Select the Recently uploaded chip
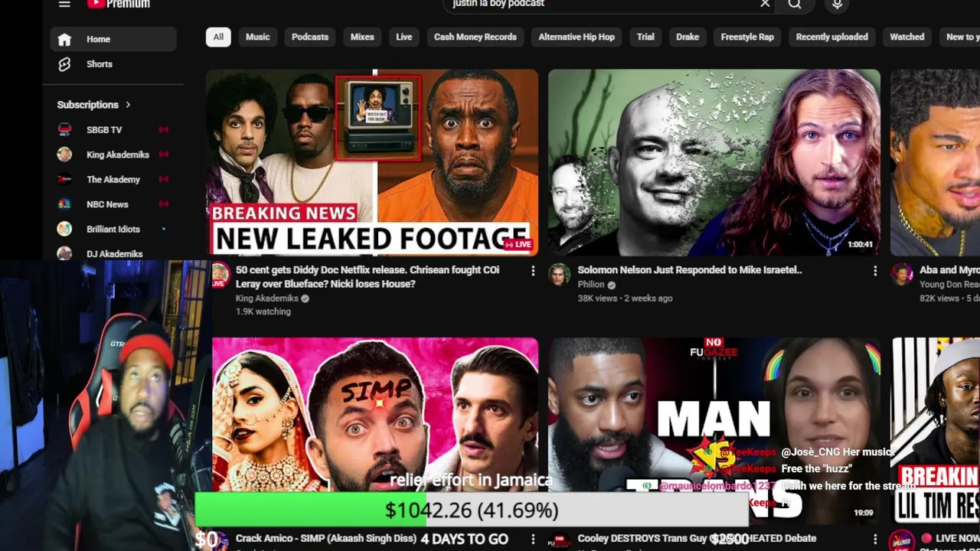This screenshot has width=980, height=551. [x=831, y=37]
